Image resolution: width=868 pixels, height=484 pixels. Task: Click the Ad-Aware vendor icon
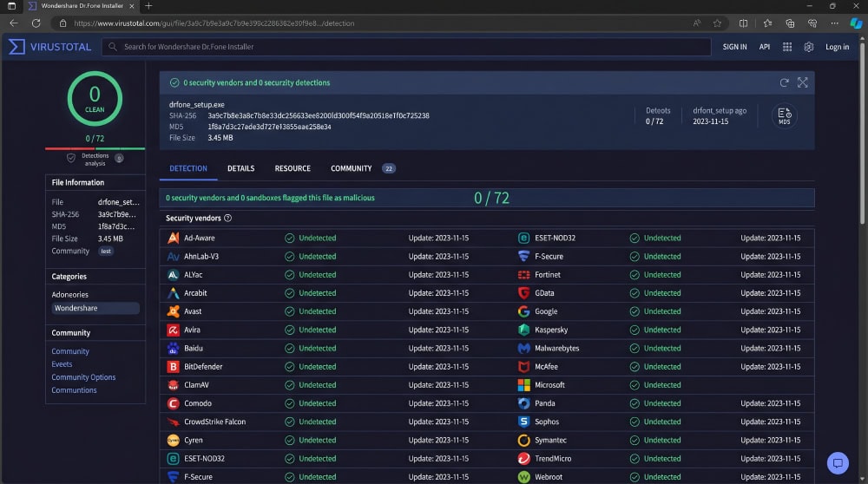point(174,238)
